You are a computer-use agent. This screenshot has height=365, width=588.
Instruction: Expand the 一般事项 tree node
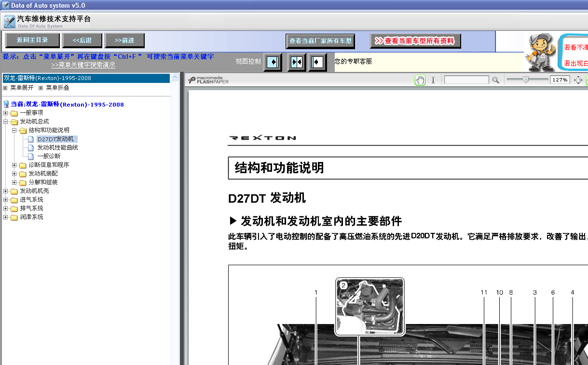coord(5,113)
